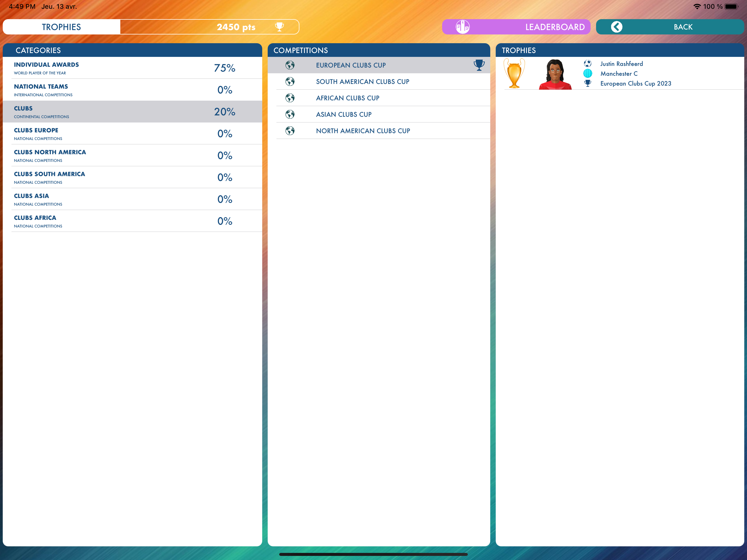Go Back to previous screen
747x560 pixels.
pos(670,27)
